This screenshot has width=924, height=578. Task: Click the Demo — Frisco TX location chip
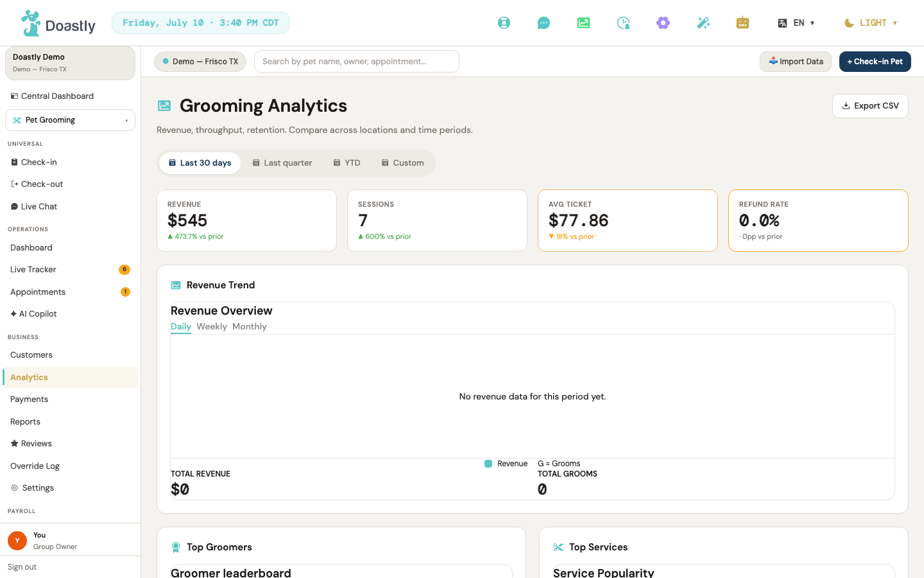pos(200,62)
